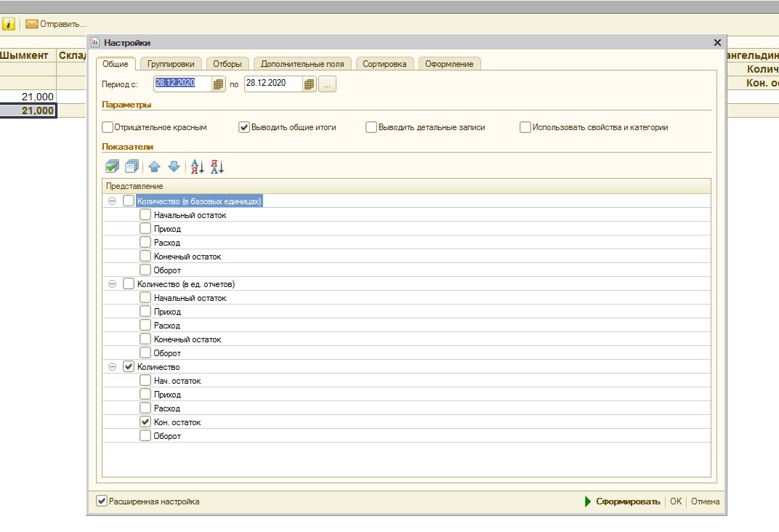Toggle Расширенная настройка checkbox
The image size is (779, 532).
point(102,501)
